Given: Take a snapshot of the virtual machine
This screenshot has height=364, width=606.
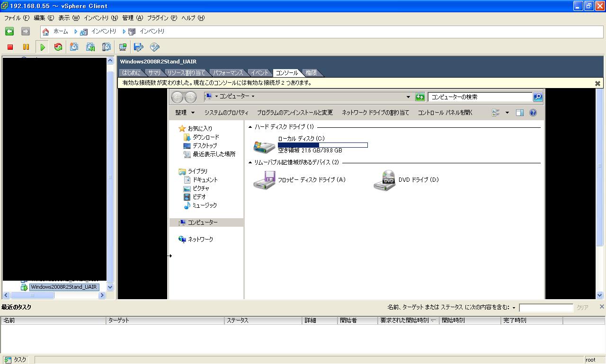Looking at the screenshot, I should (x=74, y=47).
